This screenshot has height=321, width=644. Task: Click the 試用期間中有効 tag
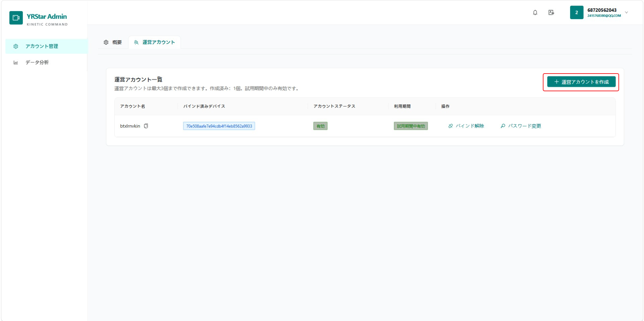(x=411, y=126)
